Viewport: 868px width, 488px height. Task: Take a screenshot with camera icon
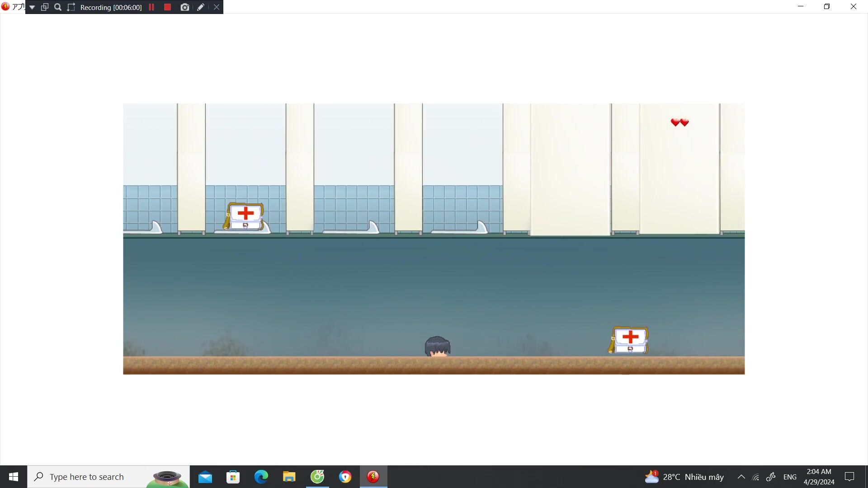(x=184, y=7)
